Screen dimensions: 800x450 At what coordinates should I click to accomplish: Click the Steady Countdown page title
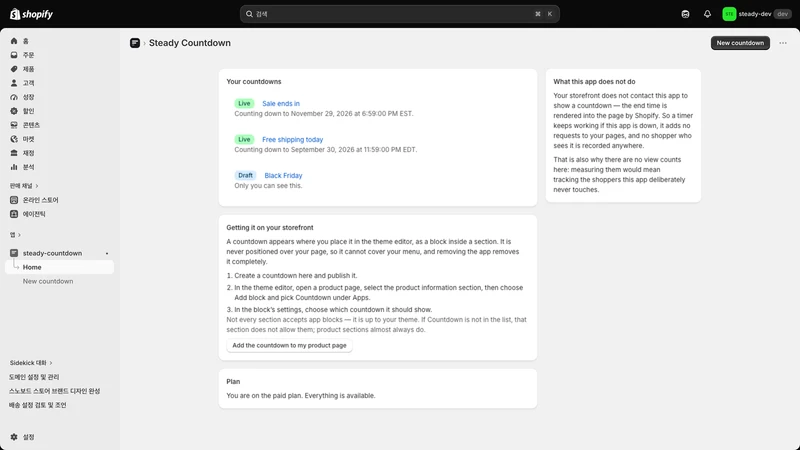[190, 43]
